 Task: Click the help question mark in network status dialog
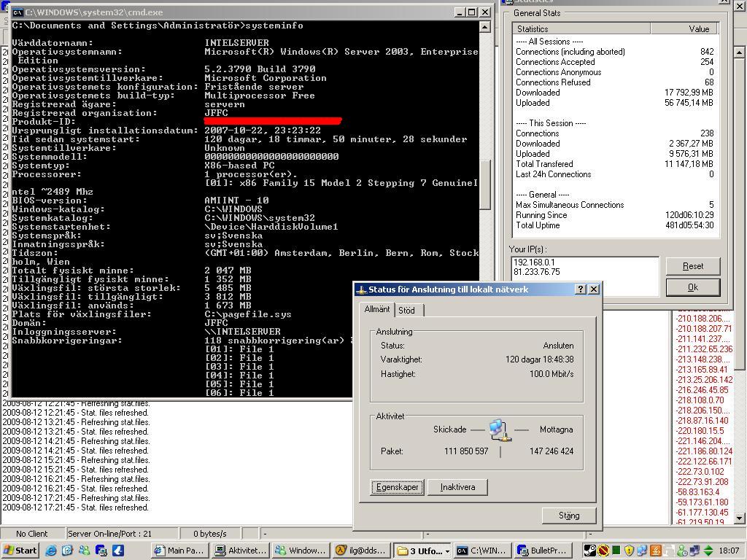pos(580,289)
